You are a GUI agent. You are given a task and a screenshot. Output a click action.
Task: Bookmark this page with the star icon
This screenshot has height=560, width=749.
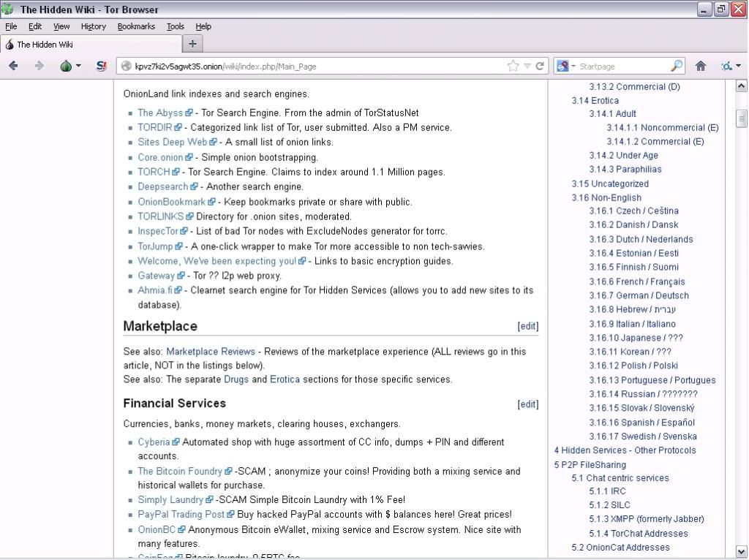[513, 66]
